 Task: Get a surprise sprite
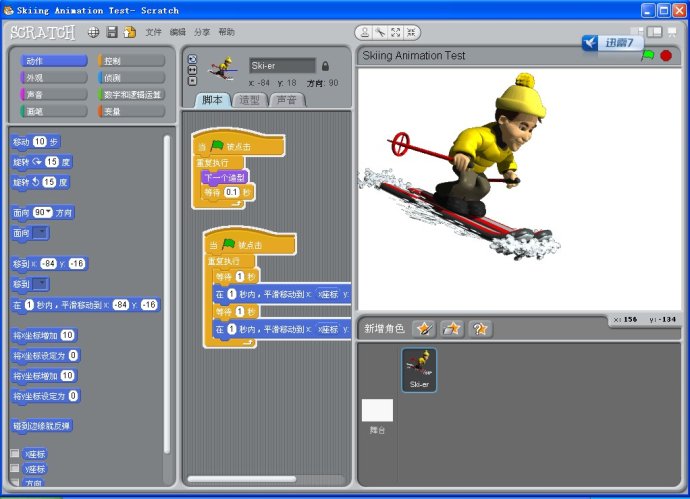pyautogui.click(x=480, y=328)
